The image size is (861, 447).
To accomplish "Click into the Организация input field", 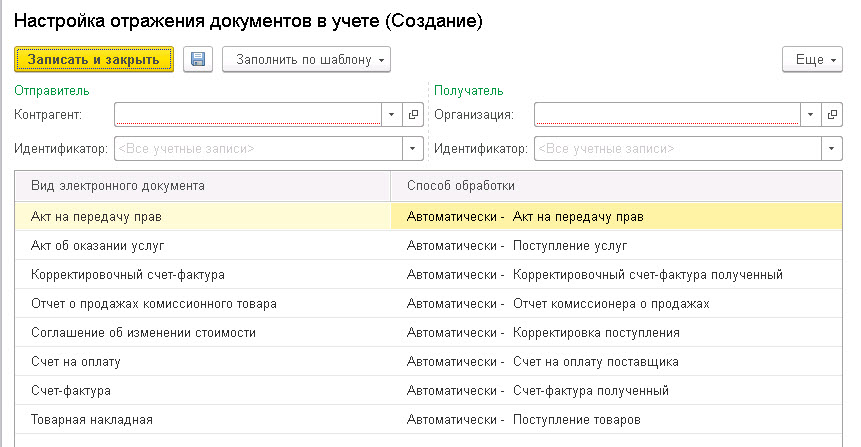I will point(667,115).
